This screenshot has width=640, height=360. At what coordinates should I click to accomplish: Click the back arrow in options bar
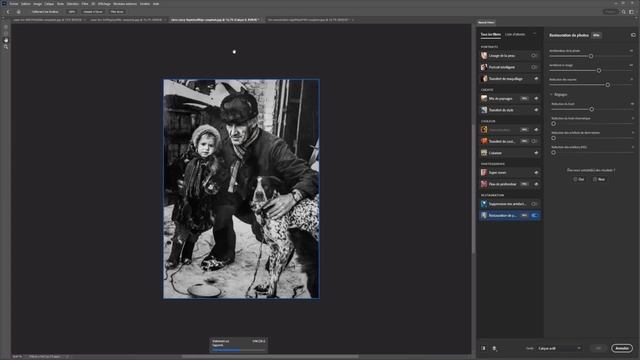click(x=8, y=12)
